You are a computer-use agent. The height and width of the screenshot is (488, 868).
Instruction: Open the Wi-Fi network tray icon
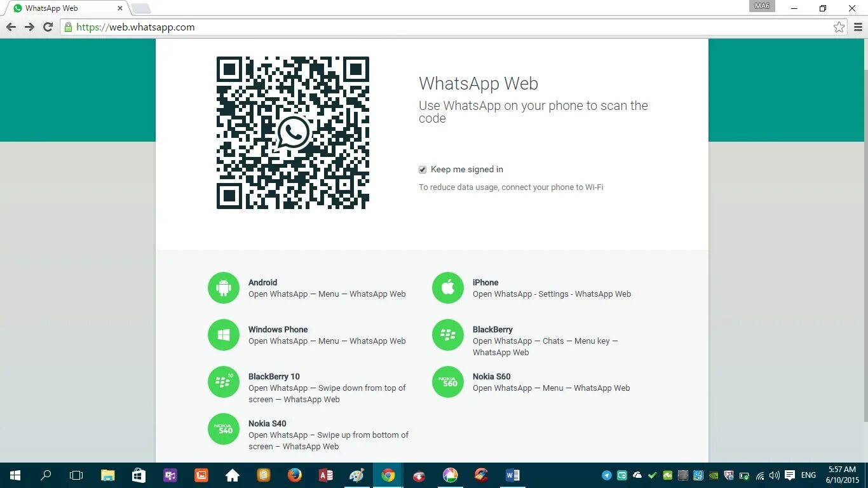(760, 475)
